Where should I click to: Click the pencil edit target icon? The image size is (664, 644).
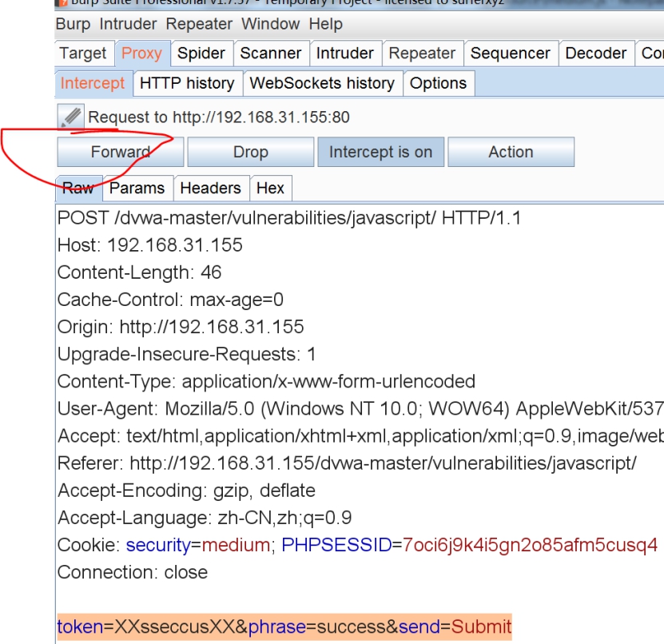71,116
